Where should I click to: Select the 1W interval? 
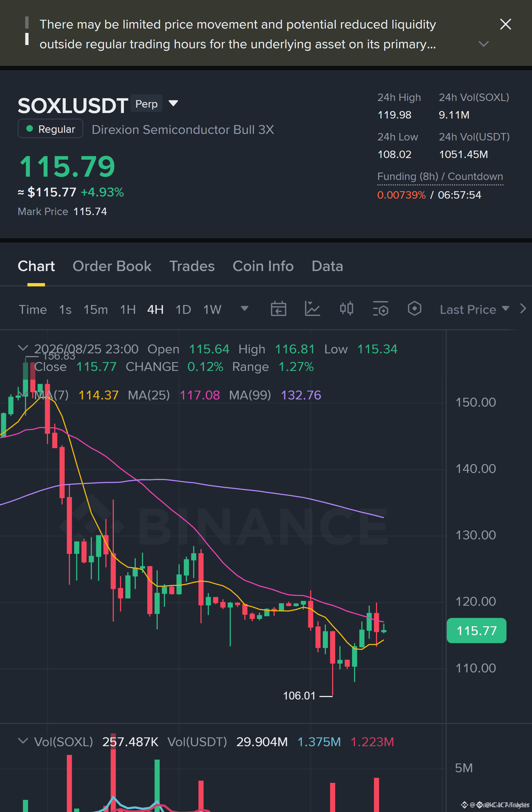(x=212, y=309)
